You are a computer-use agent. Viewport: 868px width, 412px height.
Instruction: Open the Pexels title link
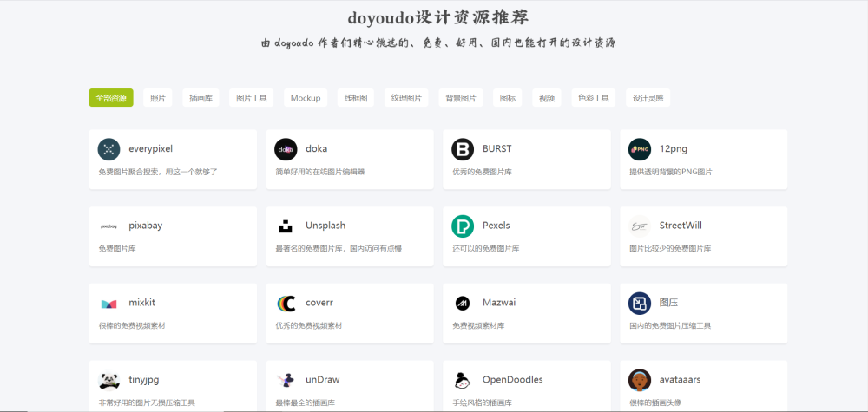[x=496, y=226]
